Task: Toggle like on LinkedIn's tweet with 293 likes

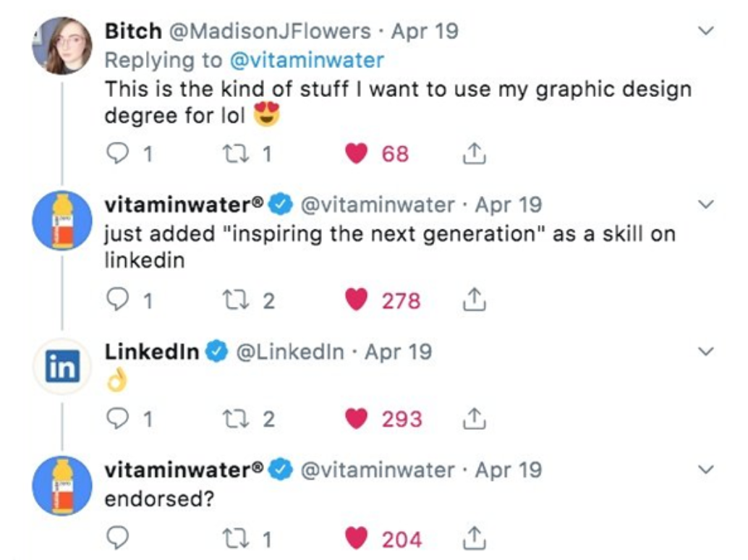Action: tap(355, 420)
